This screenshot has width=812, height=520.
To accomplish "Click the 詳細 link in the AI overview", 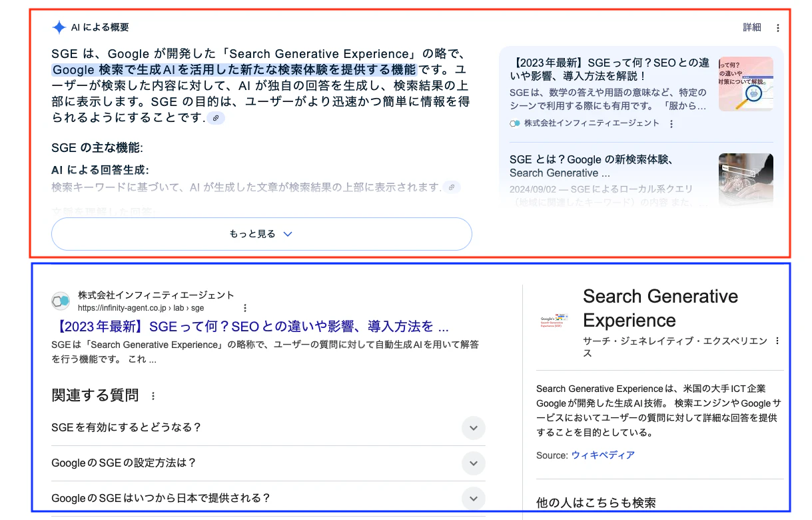I will [752, 27].
